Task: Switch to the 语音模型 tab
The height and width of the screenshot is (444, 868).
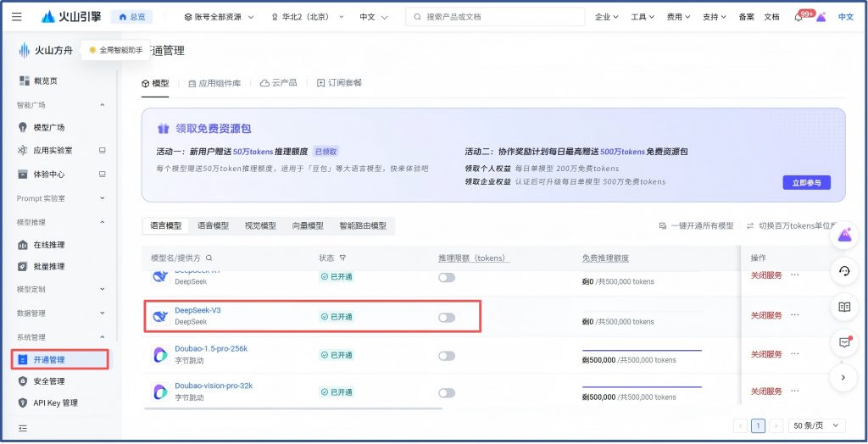Action: (x=213, y=226)
